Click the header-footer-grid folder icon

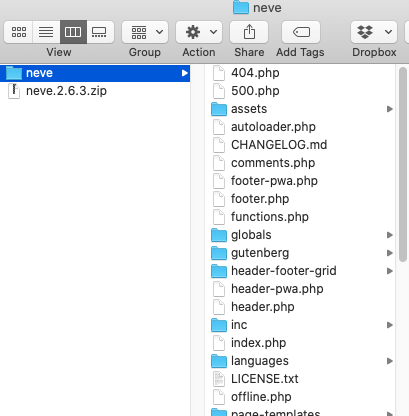pos(219,271)
